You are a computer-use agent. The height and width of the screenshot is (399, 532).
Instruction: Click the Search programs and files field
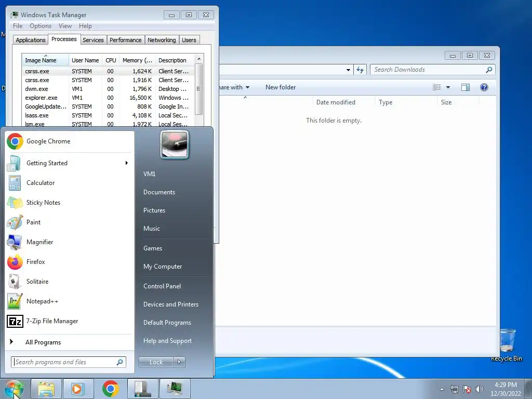click(x=69, y=362)
